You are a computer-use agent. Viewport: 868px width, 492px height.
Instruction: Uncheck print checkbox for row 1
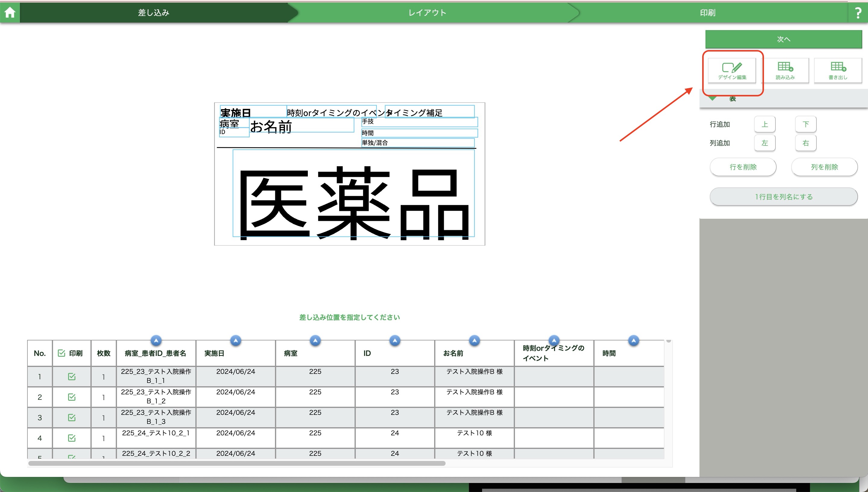[x=72, y=376]
